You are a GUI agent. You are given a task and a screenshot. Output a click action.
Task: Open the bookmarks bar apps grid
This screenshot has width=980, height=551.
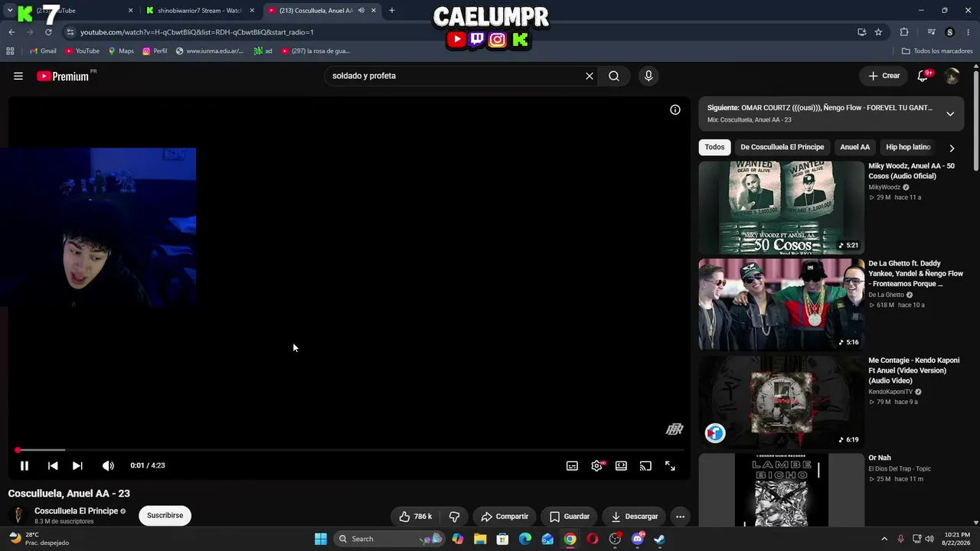coord(10,51)
